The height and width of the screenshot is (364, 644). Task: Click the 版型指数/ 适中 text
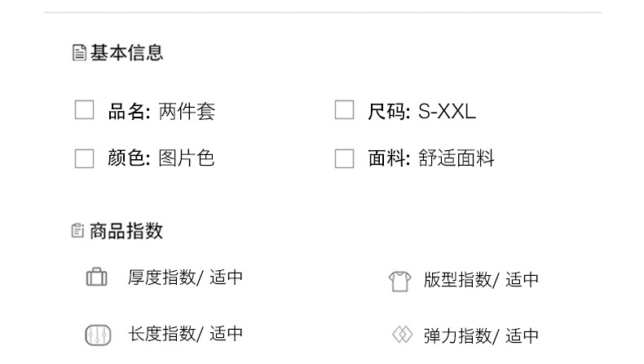(x=481, y=280)
